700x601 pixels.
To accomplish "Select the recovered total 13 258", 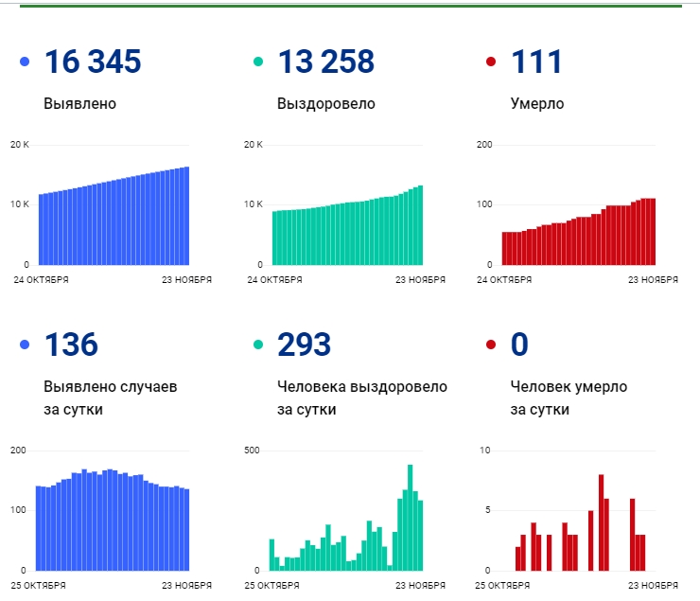I will [326, 62].
